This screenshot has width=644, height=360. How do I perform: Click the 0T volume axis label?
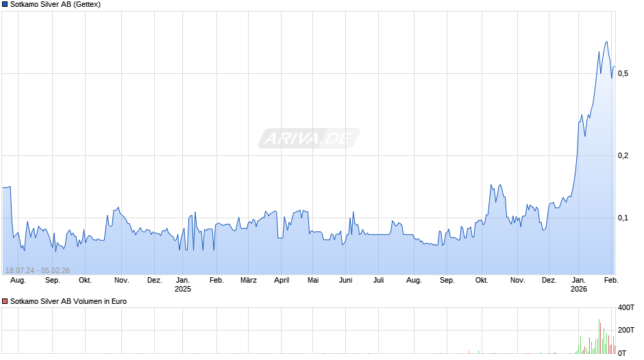pos(622,353)
